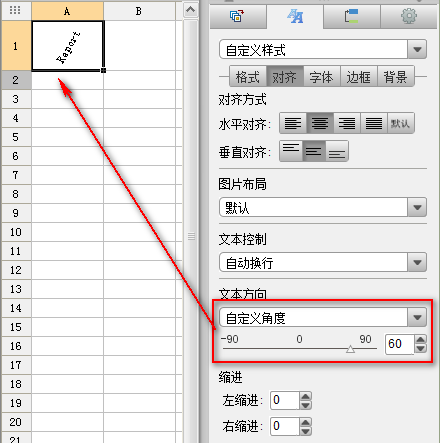
Task: Select row 20 header
Action: [16, 422]
